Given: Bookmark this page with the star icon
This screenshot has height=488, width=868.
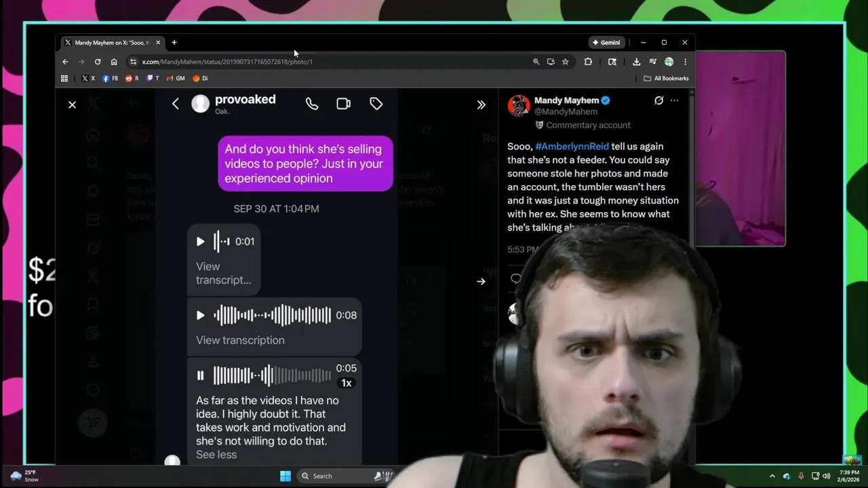Looking at the screenshot, I should [x=565, y=62].
